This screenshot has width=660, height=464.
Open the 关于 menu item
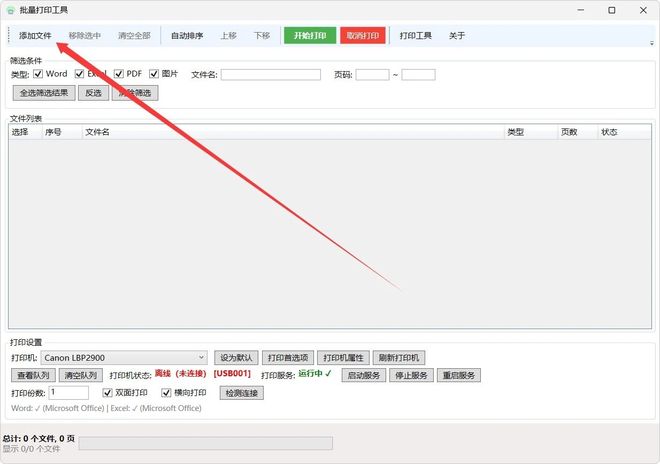point(457,36)
